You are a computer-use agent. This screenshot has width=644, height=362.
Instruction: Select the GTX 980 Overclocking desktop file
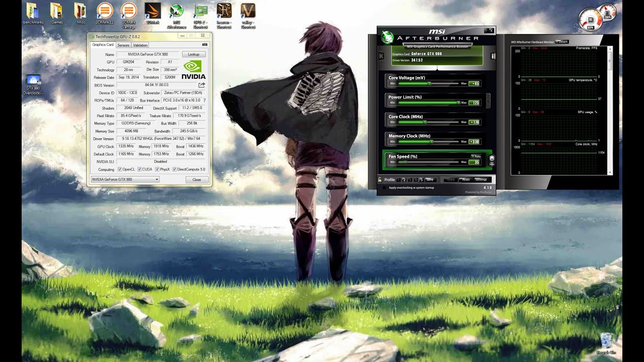pos(33,84)
